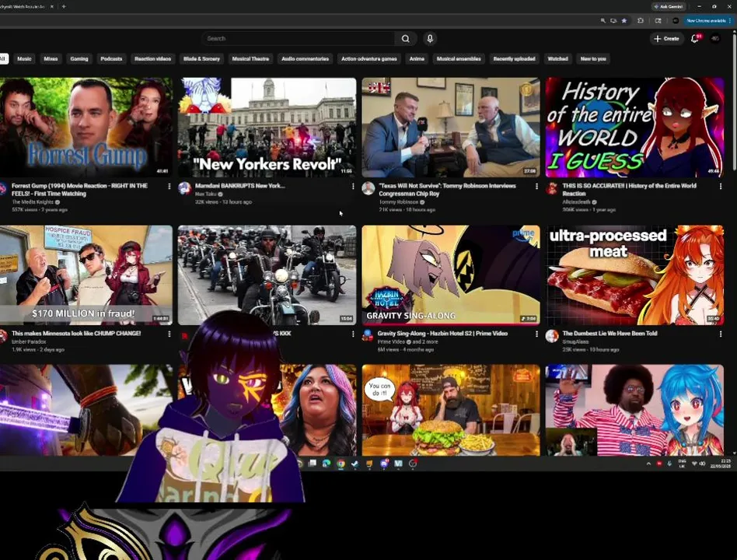Choose the Musical ensembles chip
737x560 pixels.
[x=458, y=59]
